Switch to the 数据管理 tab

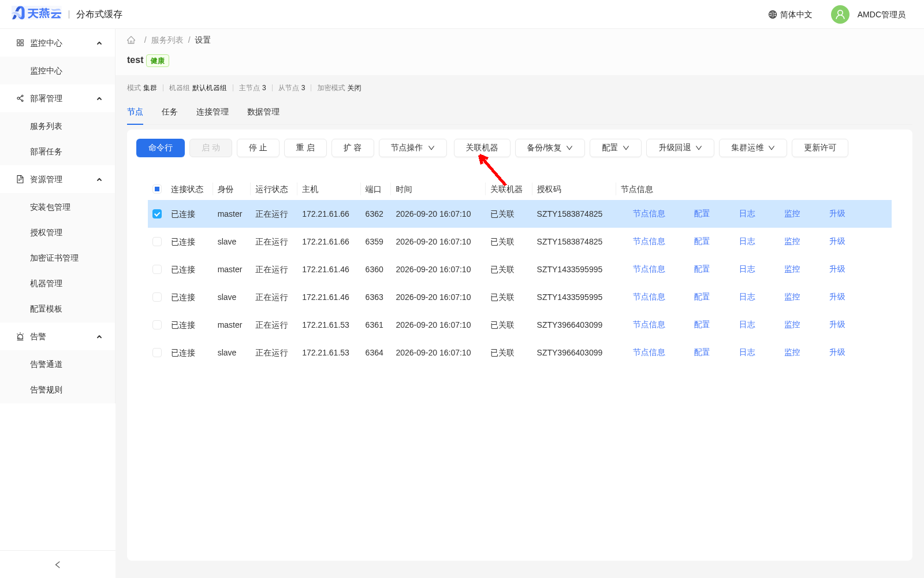(x=263, y=112)
